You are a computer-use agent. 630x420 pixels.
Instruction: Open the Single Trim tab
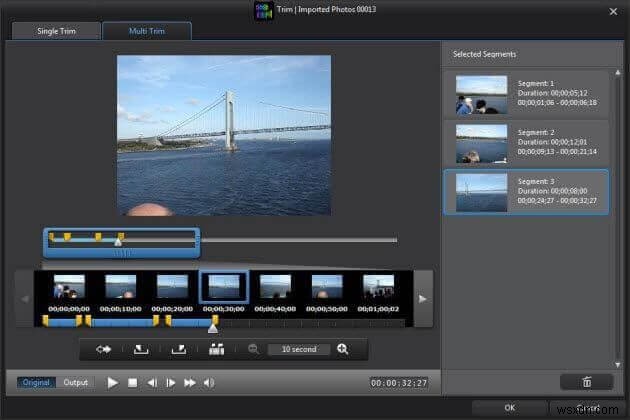click(x=56, y=31)
